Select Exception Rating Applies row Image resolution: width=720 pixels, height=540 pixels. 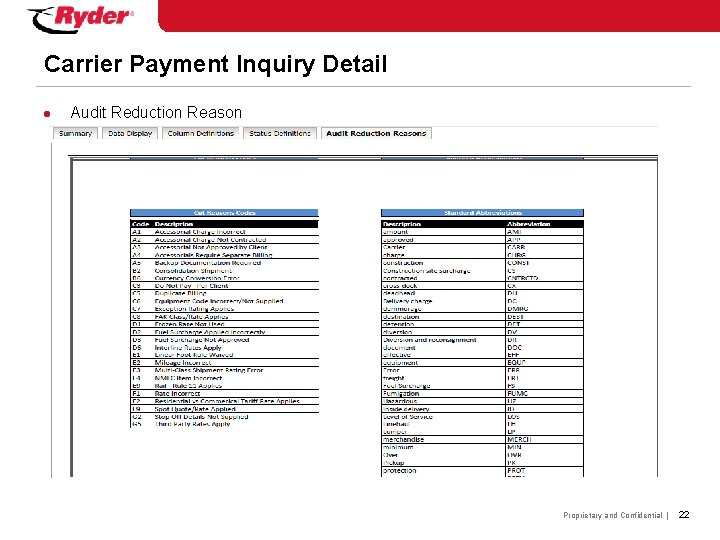(x=224, y=309)
